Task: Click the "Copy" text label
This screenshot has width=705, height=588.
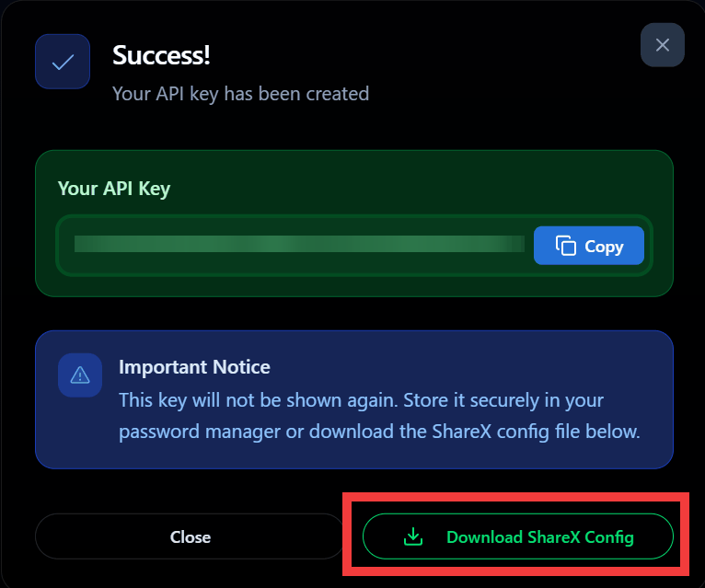Action: coord(604,247)
